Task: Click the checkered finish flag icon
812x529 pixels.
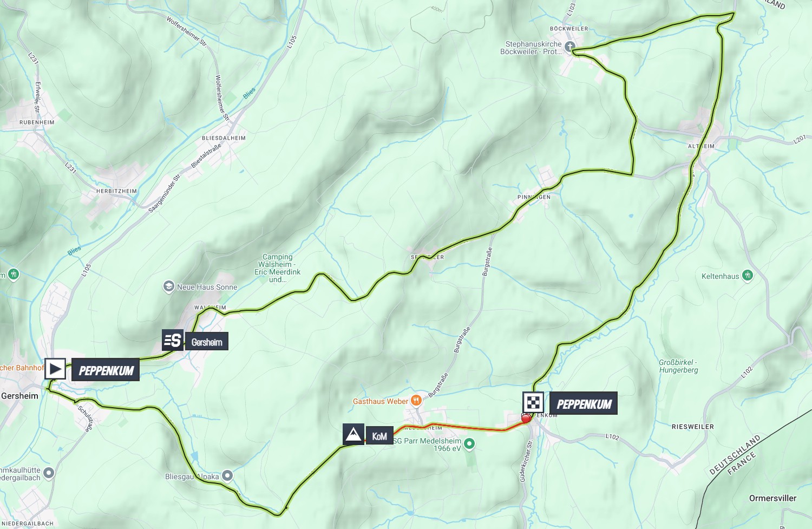Action: pos(533,403)
